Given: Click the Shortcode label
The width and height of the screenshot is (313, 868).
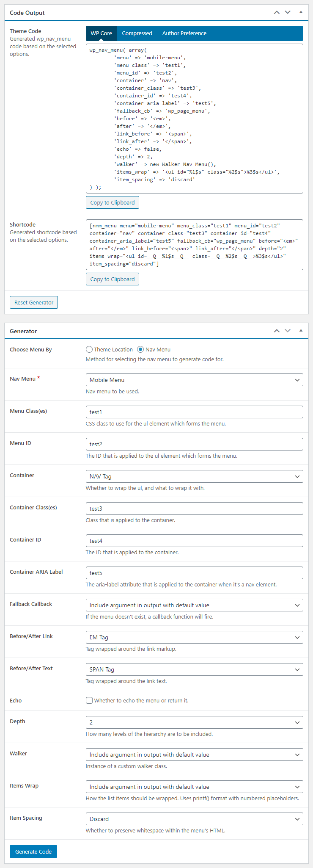Looking at the screenshot, I should 22,224.
